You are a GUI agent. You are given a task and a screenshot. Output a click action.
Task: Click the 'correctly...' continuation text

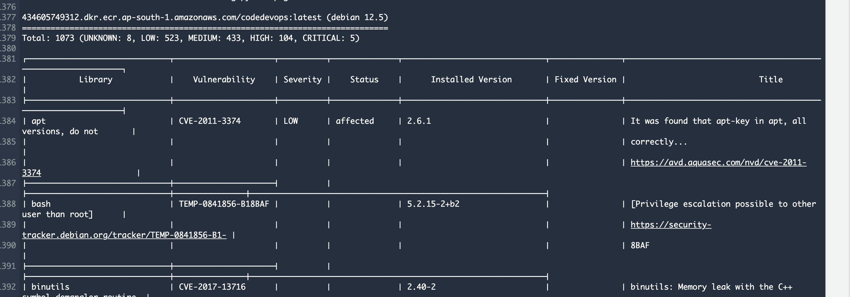click(x=659, y=142)
